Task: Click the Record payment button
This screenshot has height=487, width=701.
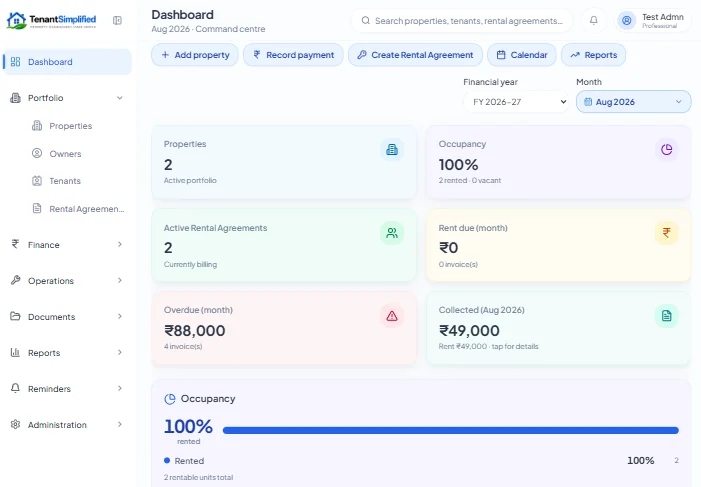Action: tap(293, 55)
